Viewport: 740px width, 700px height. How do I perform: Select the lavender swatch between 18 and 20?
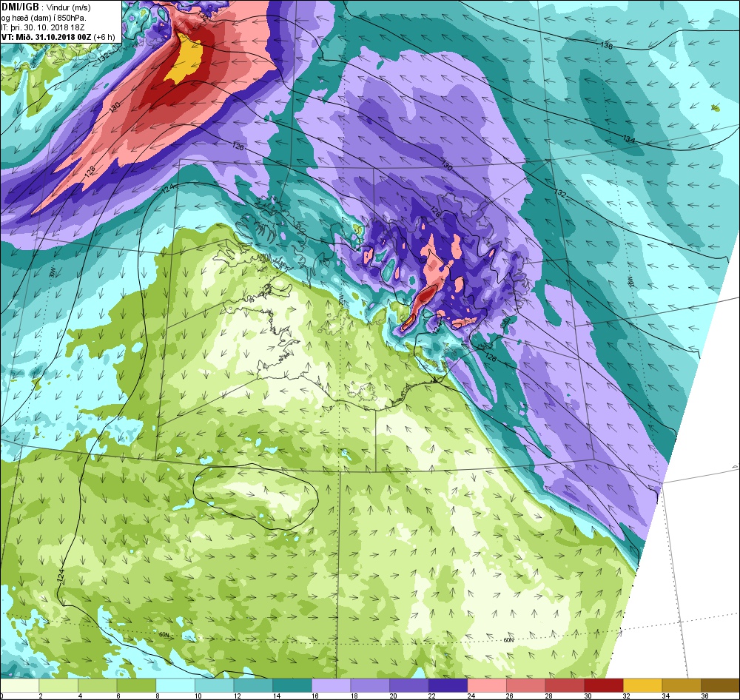(x=370, y=685)
